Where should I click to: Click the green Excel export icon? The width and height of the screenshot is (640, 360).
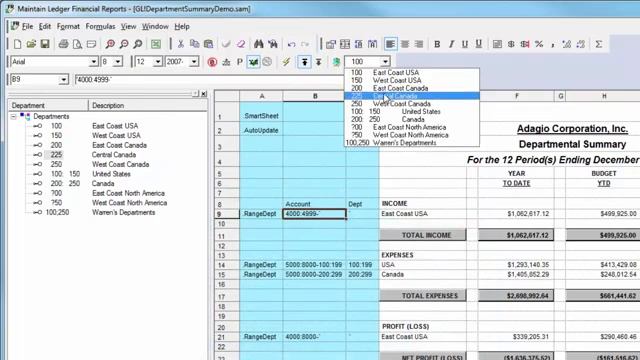156,44
